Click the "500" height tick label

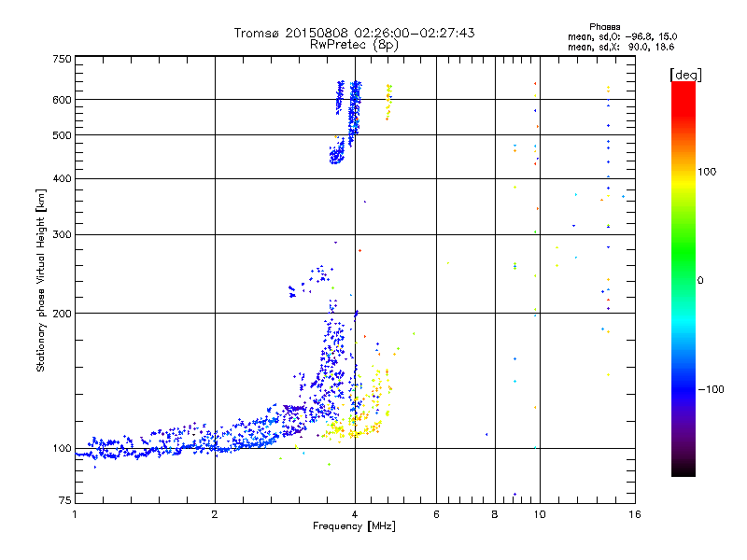tap(62, 135)
